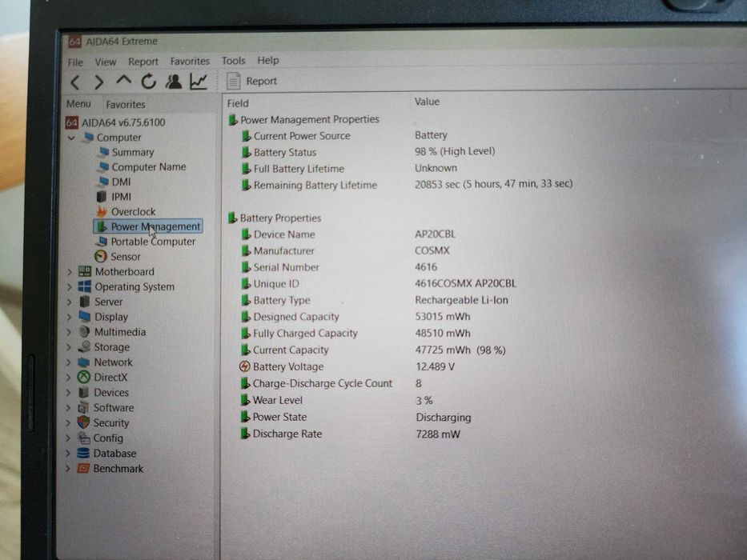The image size is (747, 560).
Task: Expand the Display node
Action: point(69,317)
